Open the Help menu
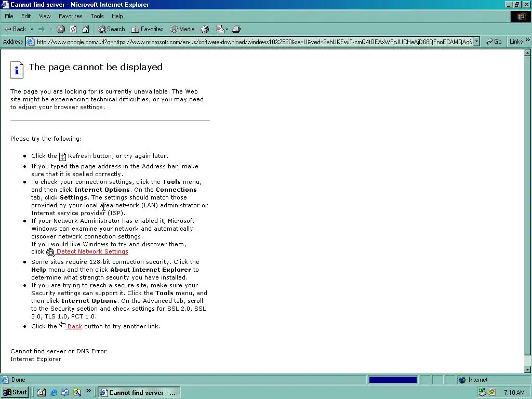This screenshot has width=532, height=399. pos(117,16)
